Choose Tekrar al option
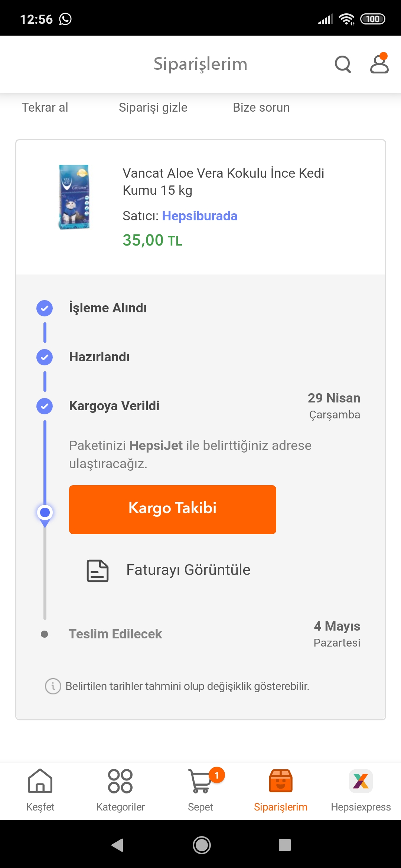401x868 pixels. coord(45,108)
